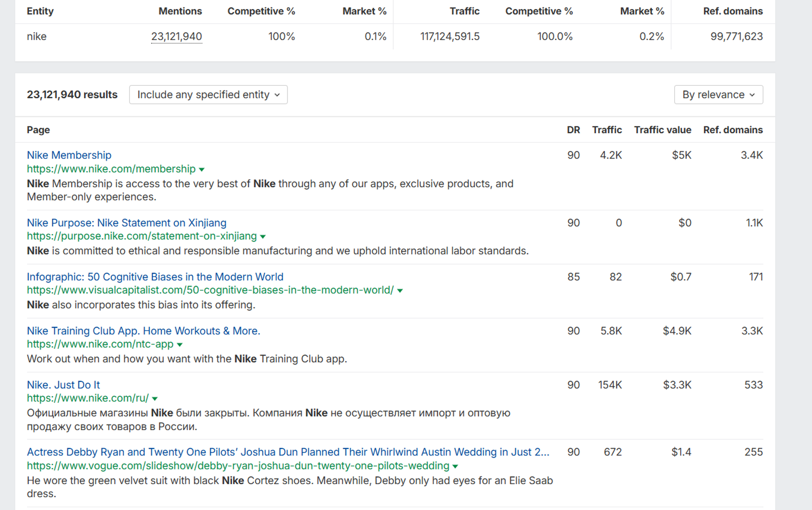The image size is (812, 510).
Task: Select the DR column header
Action: coord(573,130)
